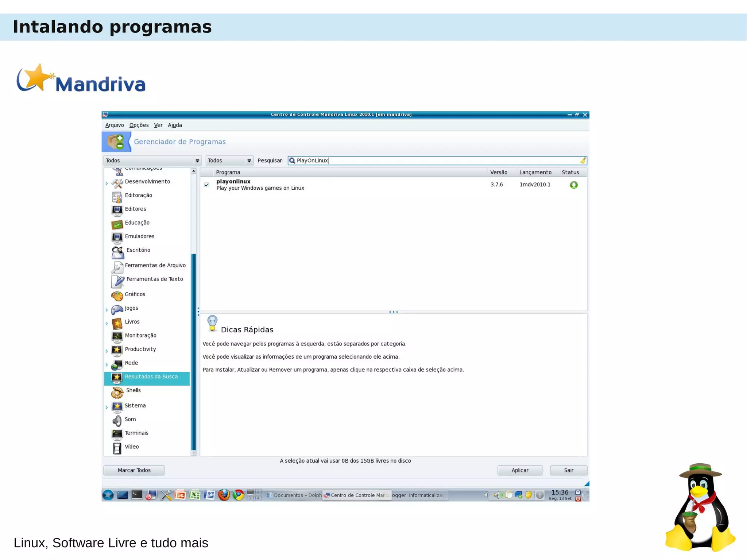The image size is (747, 560).
Task: Click the show desktop taskbar icon
Action: pos(122,495)
